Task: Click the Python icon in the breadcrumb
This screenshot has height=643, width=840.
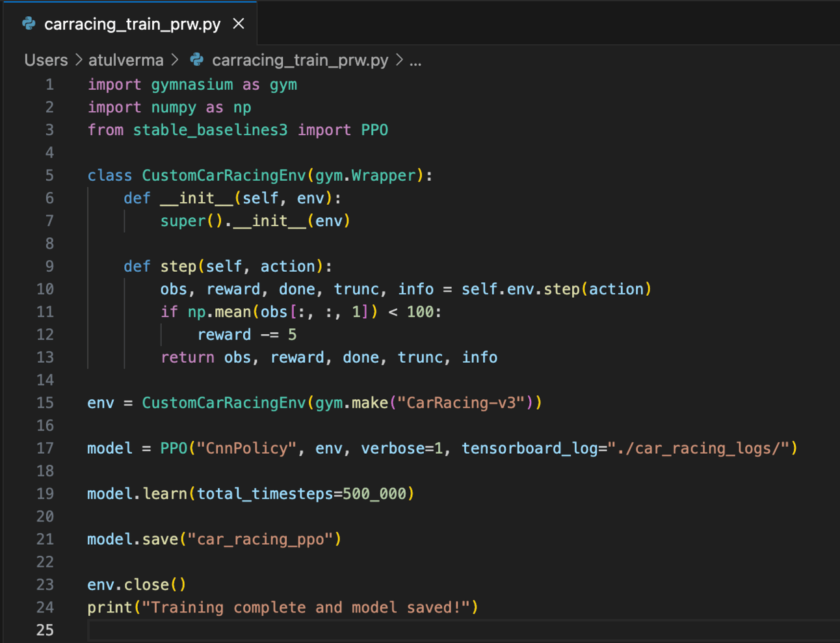Action: 197,60
